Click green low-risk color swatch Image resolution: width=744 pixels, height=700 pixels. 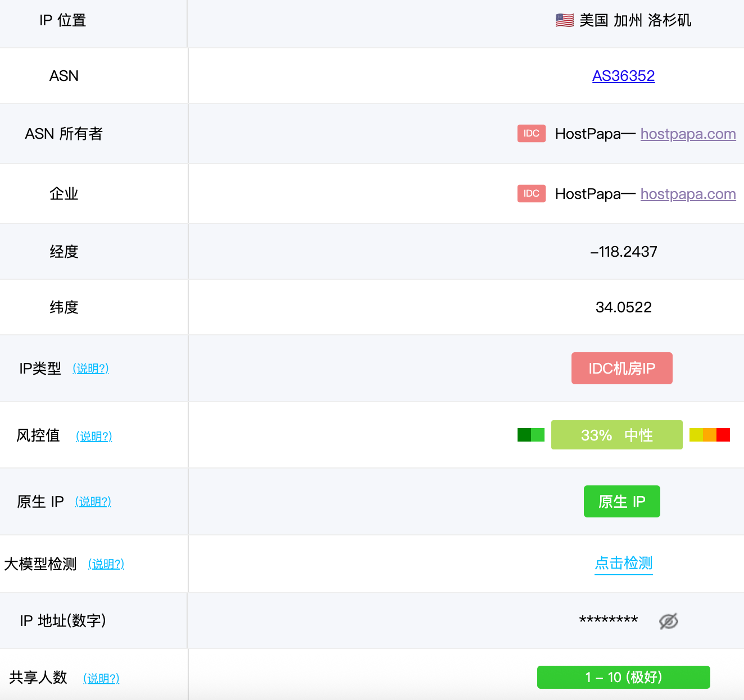[530, 435]
